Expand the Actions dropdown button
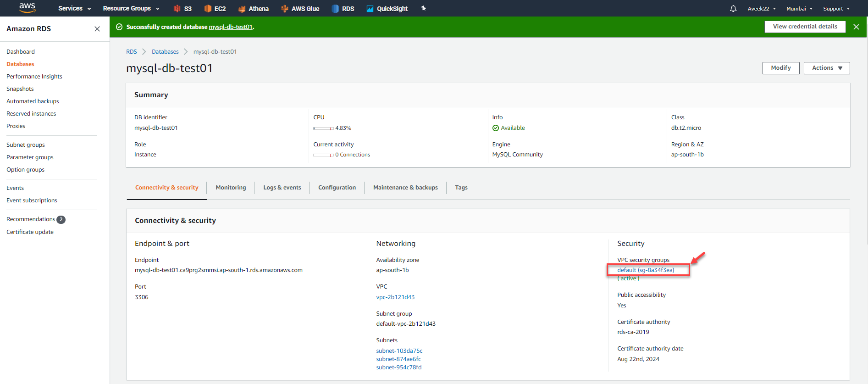Viewport: 868px width, 384px height. [x=826, y=68]
